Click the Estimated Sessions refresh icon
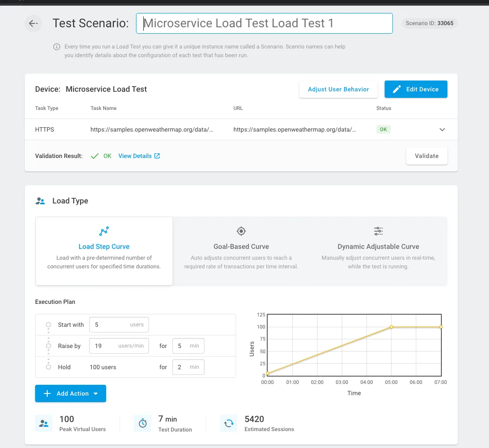 pyautogui.click(x=229, y=423)
